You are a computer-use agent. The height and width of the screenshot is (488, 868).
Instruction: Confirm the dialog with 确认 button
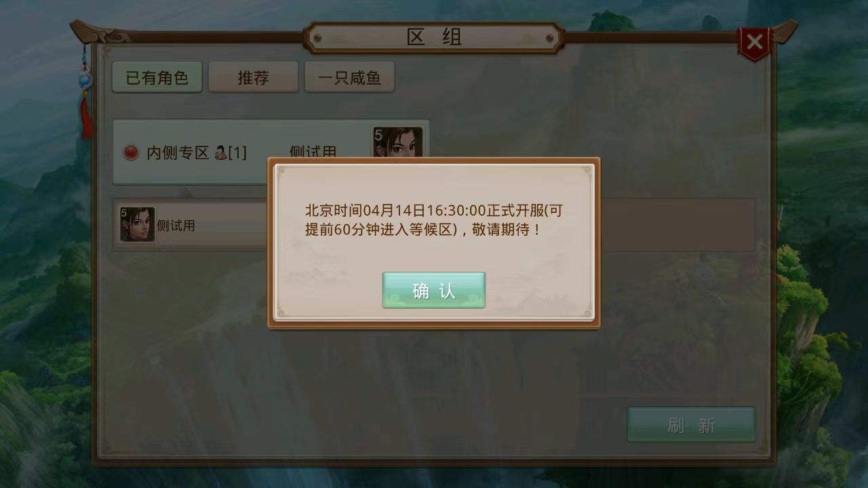[434, 290]
